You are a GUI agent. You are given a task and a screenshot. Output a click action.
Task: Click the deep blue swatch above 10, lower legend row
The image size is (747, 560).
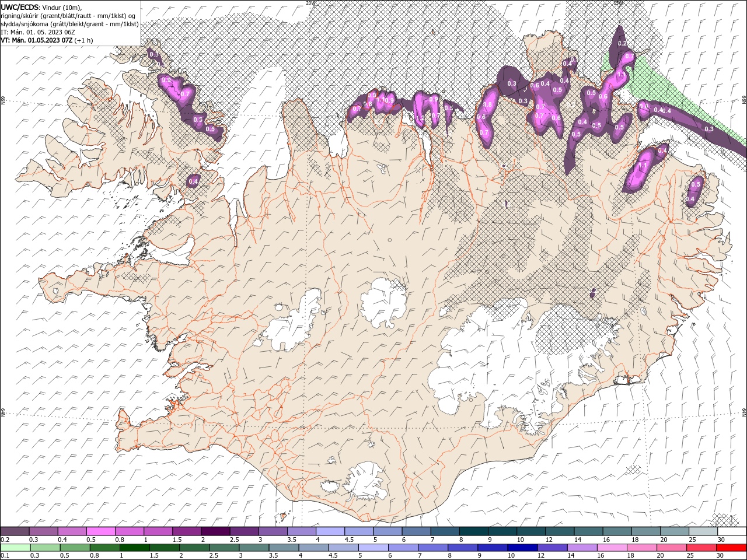click(x=521, y=547)
